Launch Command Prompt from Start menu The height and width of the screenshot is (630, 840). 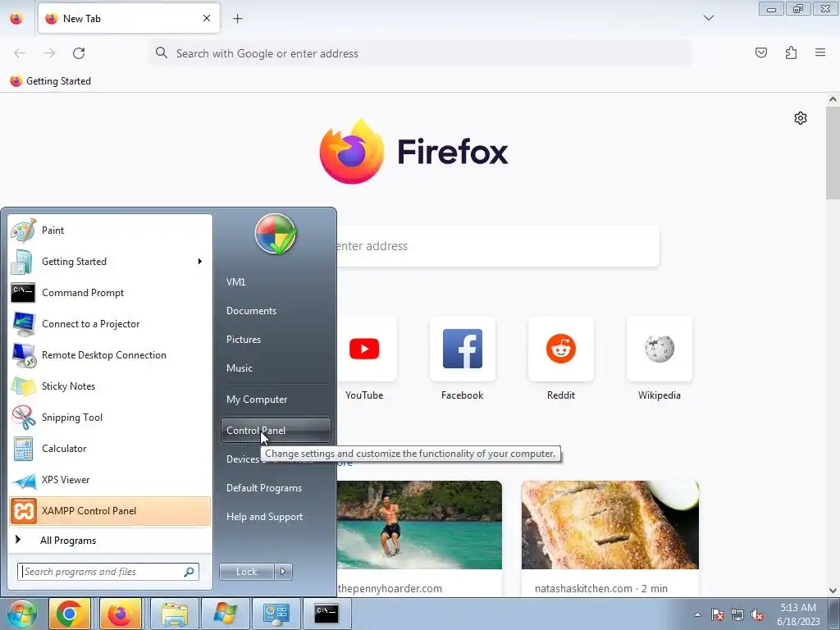point(110,293)
